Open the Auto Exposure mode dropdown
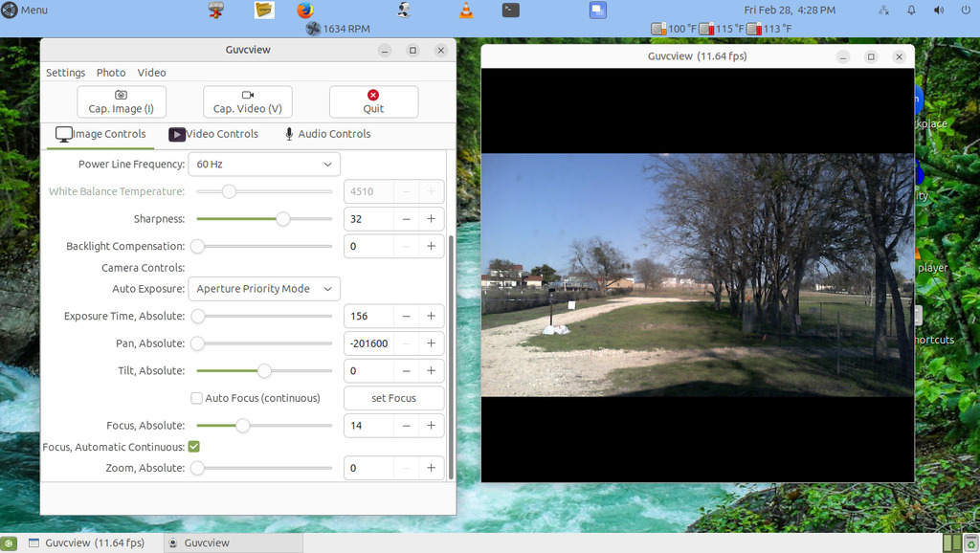The width and height of the screenshot is (980, 553). [x=263, y=289]
